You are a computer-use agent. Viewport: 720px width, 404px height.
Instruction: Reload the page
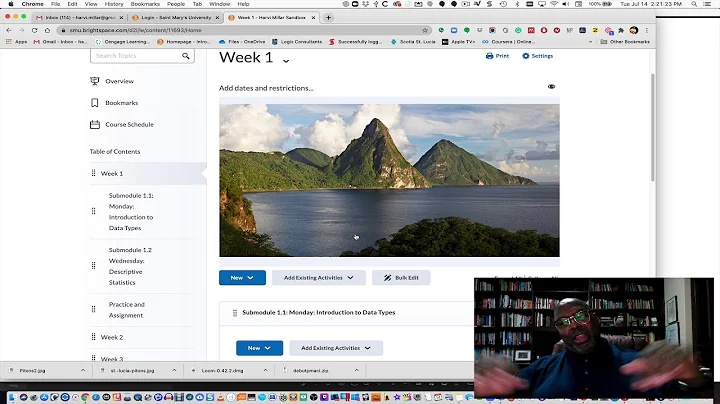click(x=34, y=30)
